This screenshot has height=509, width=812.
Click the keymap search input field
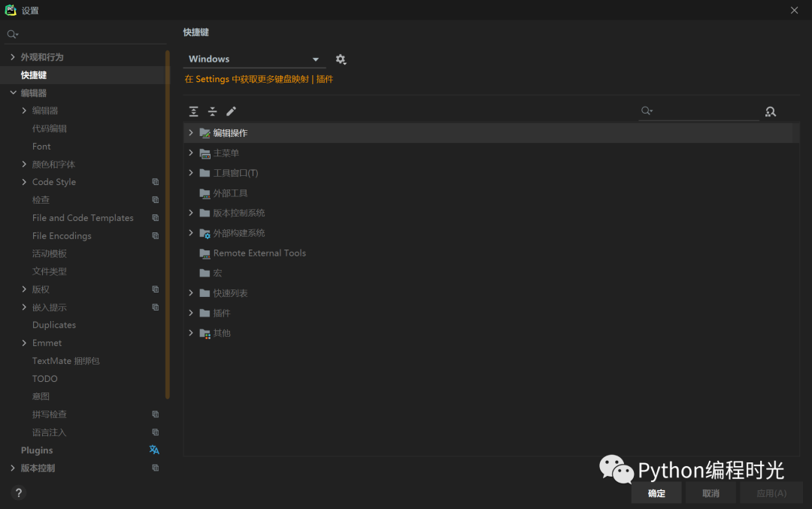point(699,111)
